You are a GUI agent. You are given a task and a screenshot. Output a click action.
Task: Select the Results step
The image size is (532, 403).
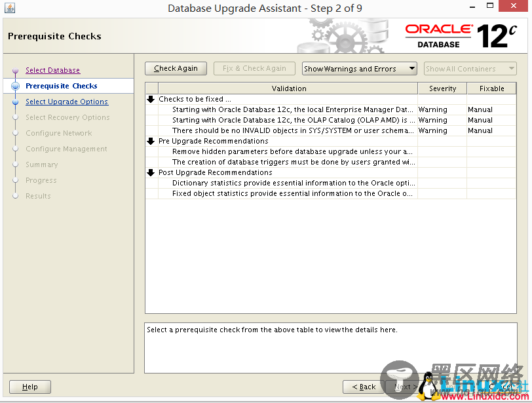point(38,196)
